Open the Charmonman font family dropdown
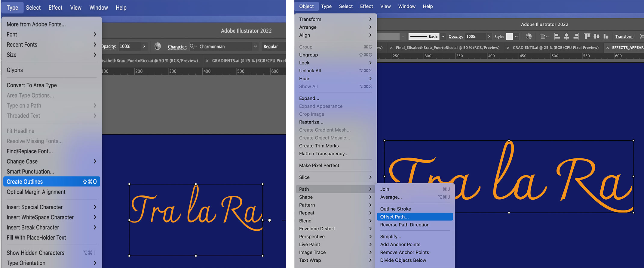 pos(255,46)
